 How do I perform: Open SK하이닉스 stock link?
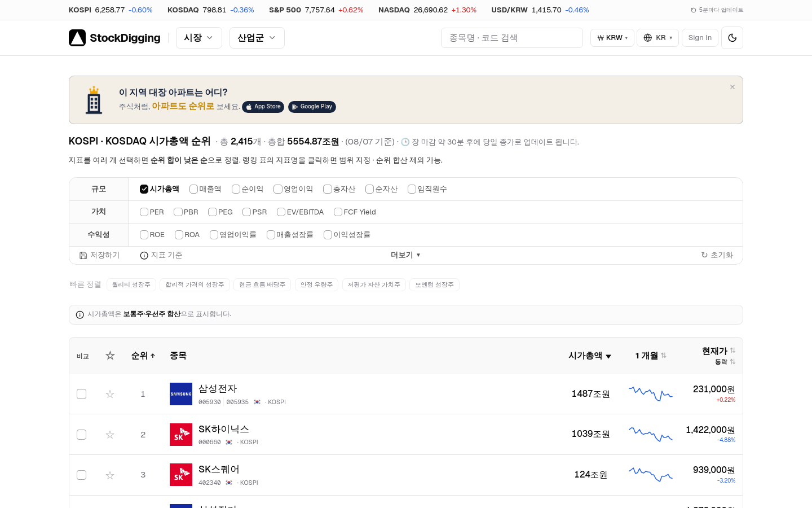coord(224,429)
